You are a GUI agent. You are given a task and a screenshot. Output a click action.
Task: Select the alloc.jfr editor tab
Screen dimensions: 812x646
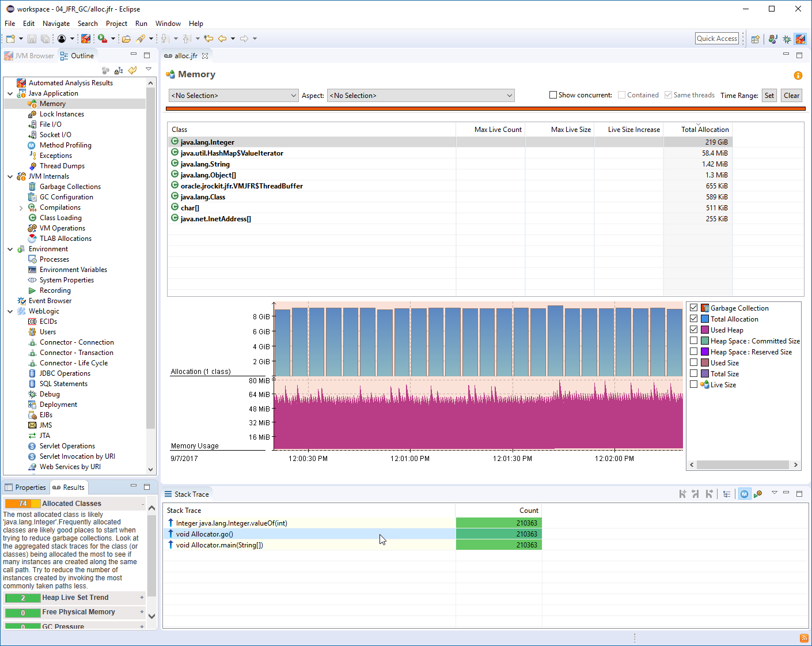pyautogui.click(x=186, y=56)
